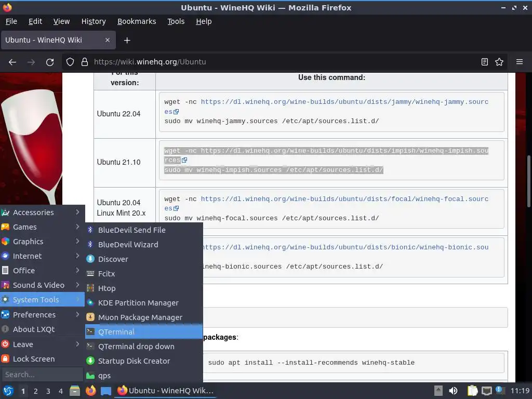
Task: Expand the Leave submenu
Action: pyautogui.click(x=42, y=344)
